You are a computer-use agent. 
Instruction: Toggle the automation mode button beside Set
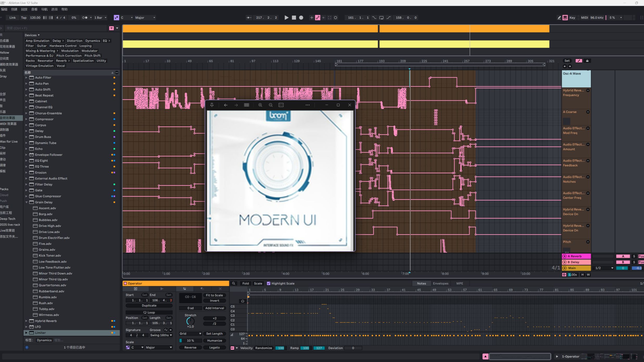tap(579, 61)
